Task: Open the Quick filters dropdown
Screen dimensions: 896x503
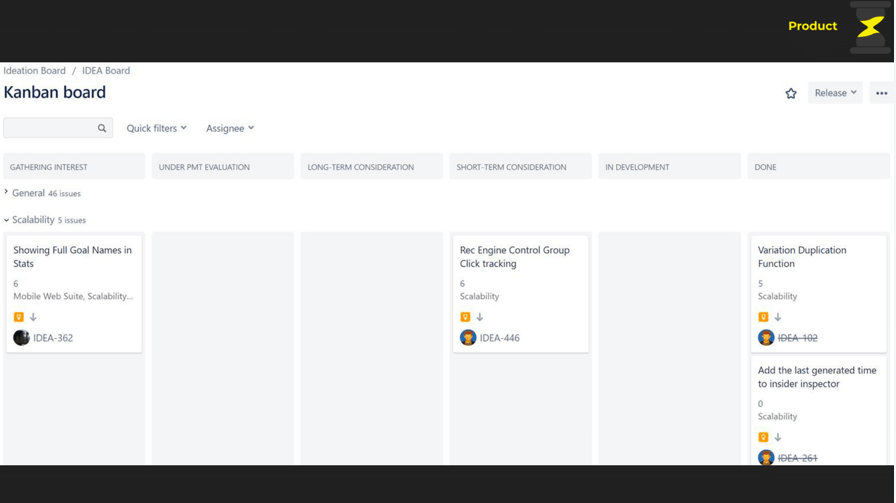Action: click(x=156, y=128)
